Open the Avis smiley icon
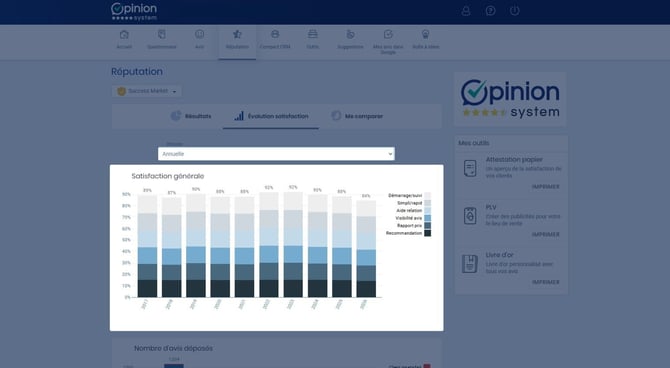This screenshot has height=368, width=670. [200, 34]
